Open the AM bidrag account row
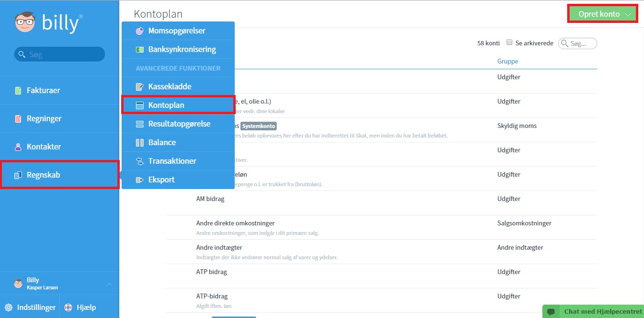 382,203
